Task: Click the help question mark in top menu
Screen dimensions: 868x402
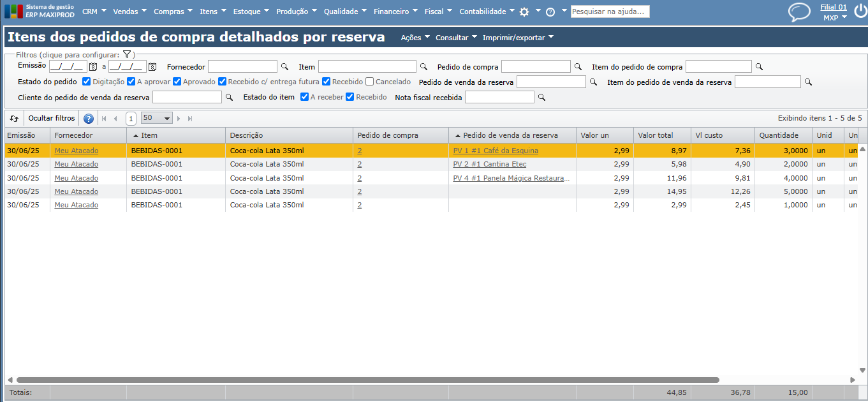Action: [550, 11]
